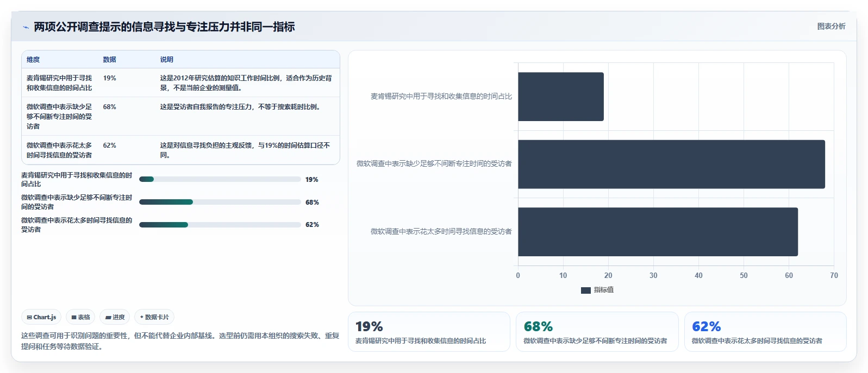Toggle the 指标值 legend color box

585,290
